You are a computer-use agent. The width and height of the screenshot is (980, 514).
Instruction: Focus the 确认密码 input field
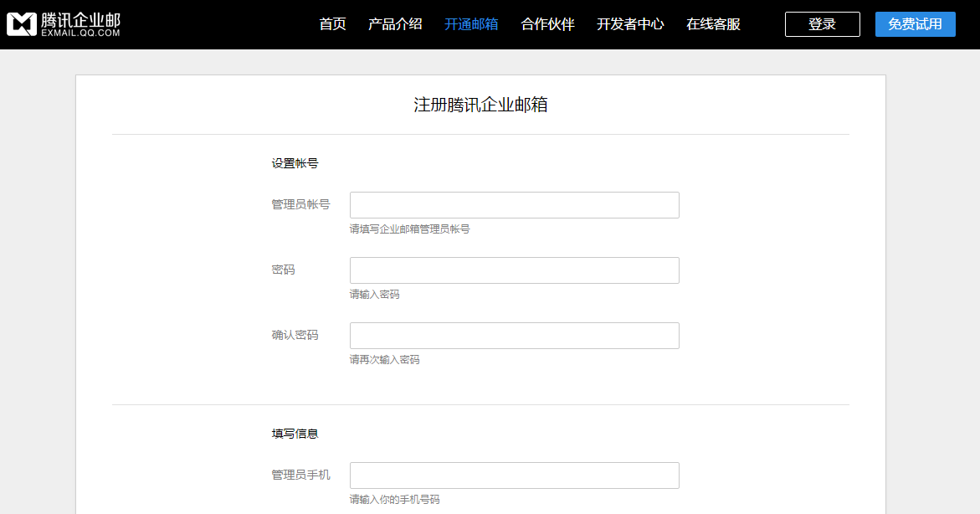click(515, 336)
